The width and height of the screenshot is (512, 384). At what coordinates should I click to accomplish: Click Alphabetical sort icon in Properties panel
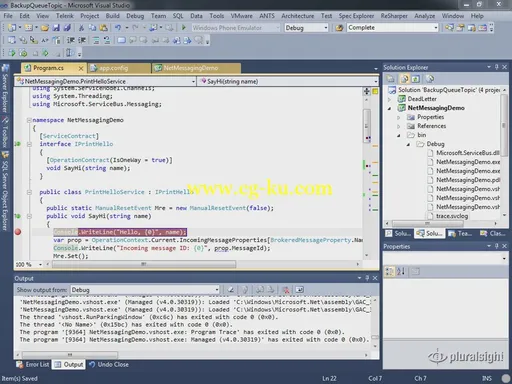(401, 272)
